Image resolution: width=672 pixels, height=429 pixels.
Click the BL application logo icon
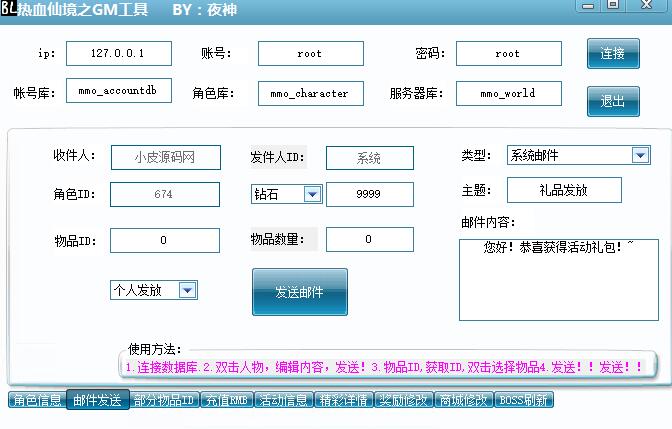tap(8, 9)
